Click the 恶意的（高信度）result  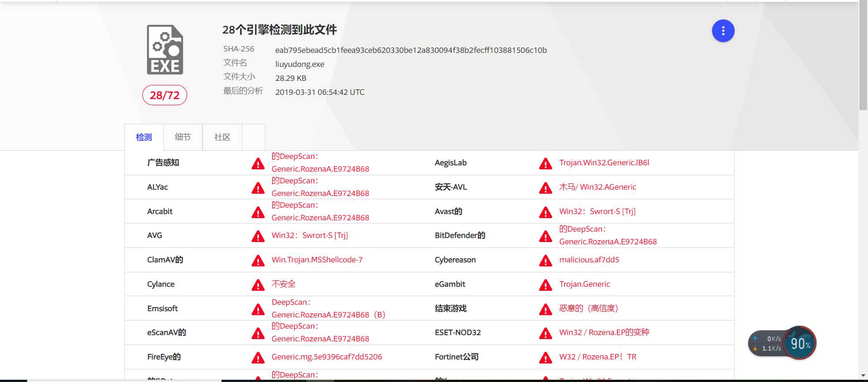coord(589,308)
